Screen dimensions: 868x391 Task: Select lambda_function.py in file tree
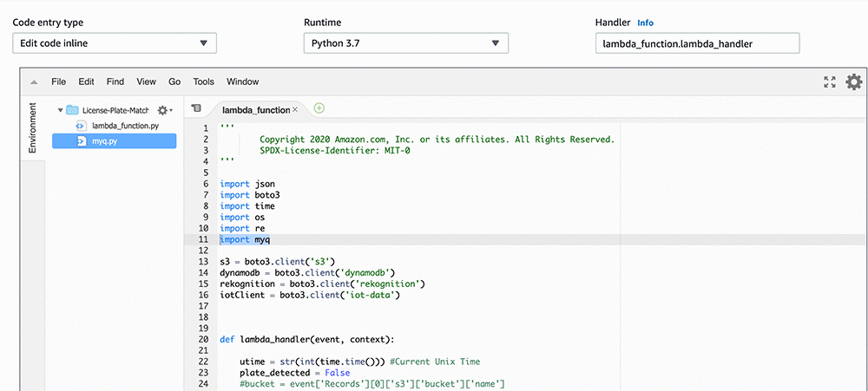click(x=126, y=126)
